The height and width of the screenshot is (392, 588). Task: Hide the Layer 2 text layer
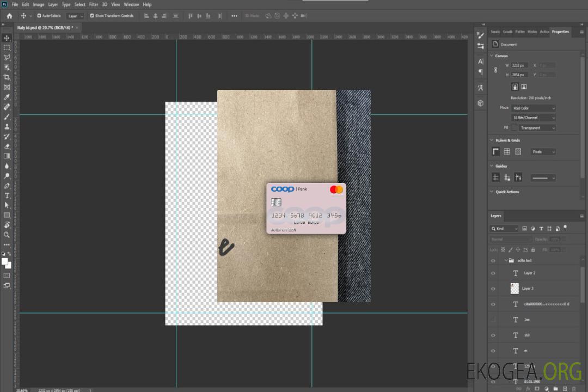coord(493,273)
